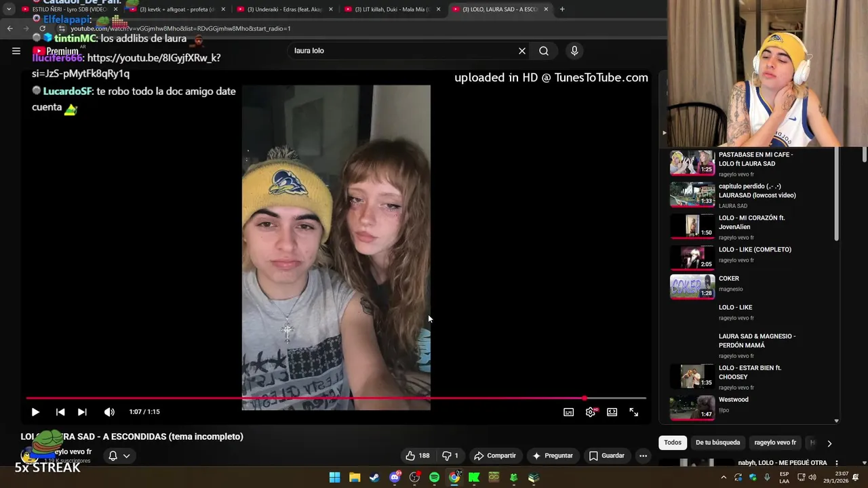The height and width of the screenshot is (488, 868).
Task: Like the video with 188 likes
Action: [x=418, y=455]
